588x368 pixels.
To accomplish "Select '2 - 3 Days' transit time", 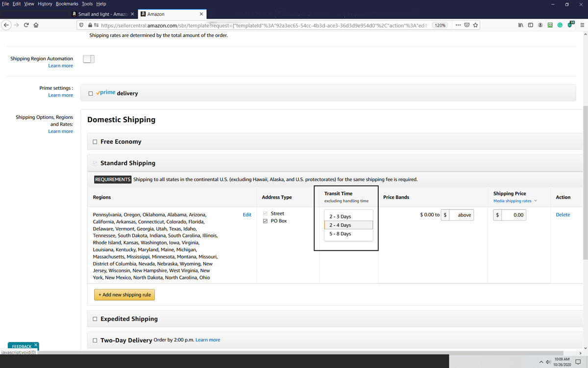I will [x=348, y=216].
